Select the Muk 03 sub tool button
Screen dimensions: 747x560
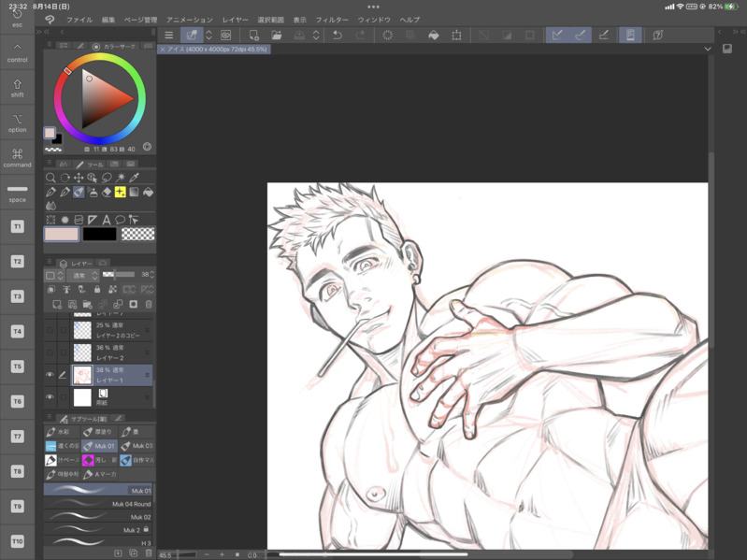(136, 446)
